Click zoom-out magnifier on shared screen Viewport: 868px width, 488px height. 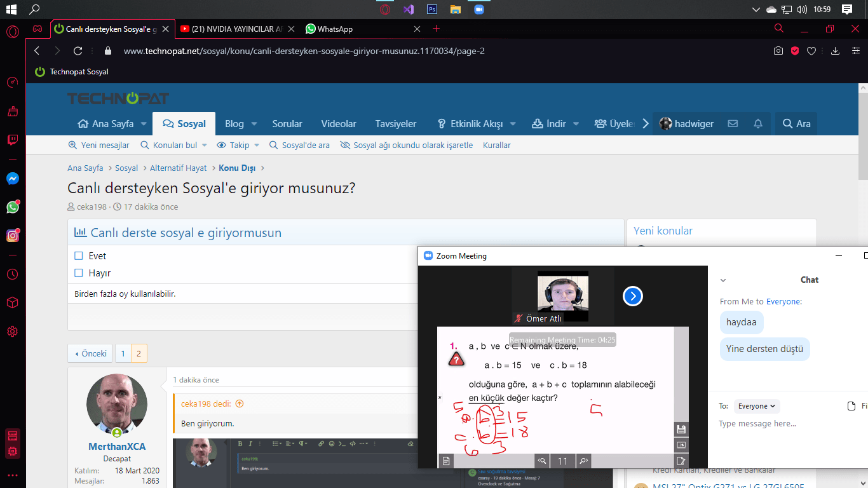542,461
